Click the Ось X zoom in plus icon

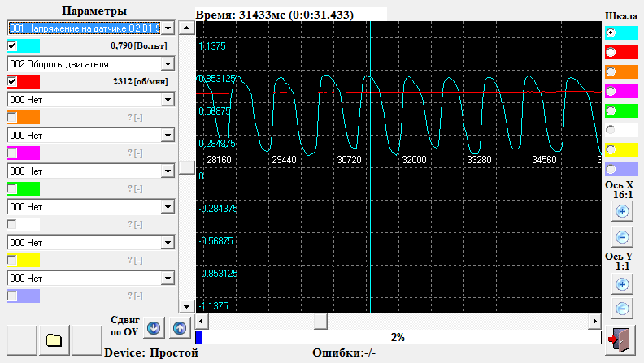(x=622, y=212)
